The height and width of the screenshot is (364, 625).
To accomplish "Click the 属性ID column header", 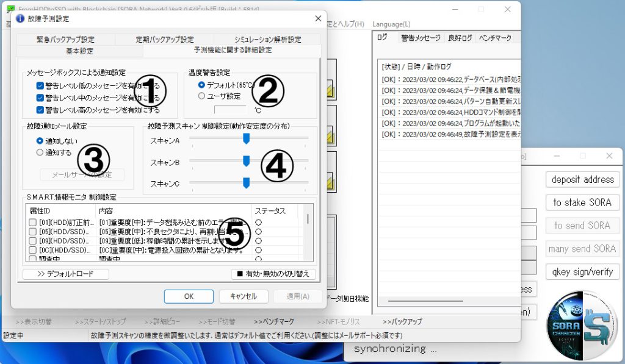I will coord(61,211).
